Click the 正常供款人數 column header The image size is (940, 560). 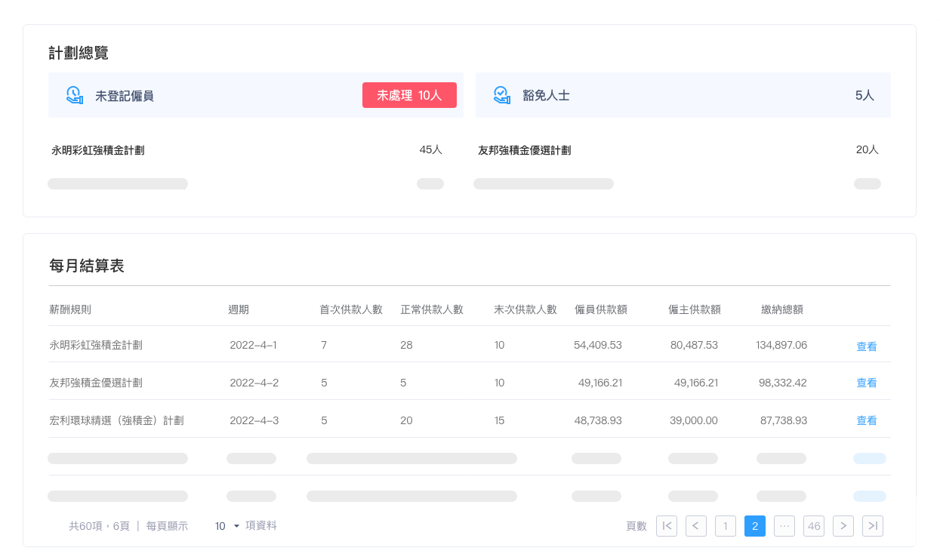[x=432, y=309]
